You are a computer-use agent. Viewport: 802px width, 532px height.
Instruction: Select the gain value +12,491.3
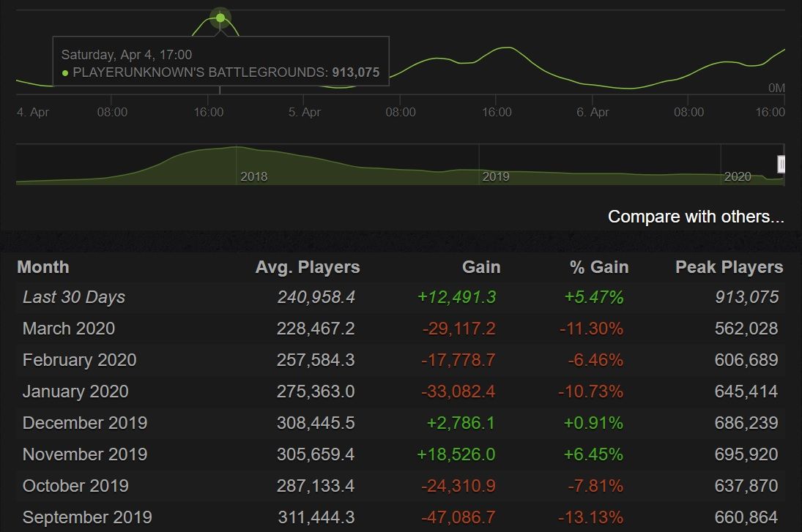click(x=457, y=297)
